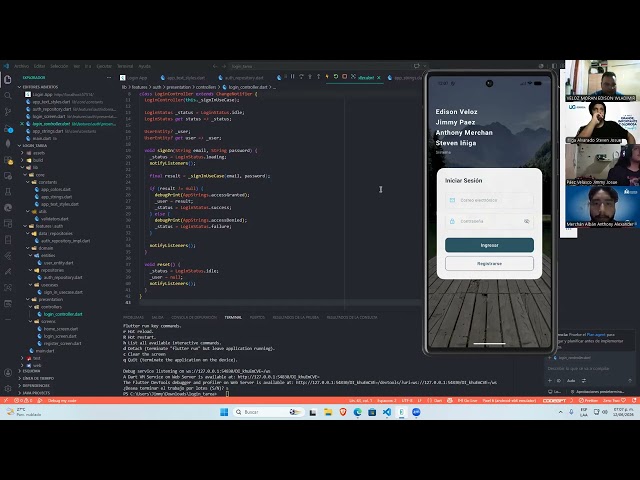This screenshot has width=640, height=480.
Task: Switch to Consola de depuración tab
Action: click(x=194, y=317)
